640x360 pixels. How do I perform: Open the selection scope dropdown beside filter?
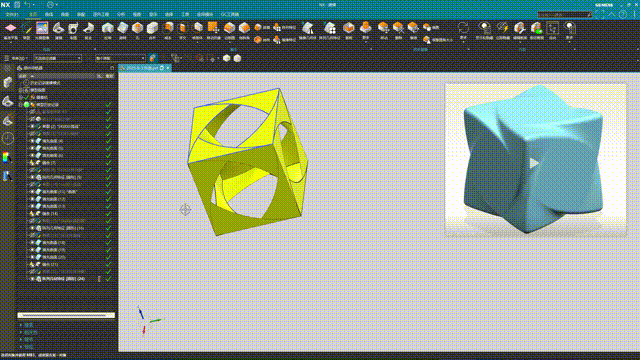pyautogui.click(x=120, y=58)
